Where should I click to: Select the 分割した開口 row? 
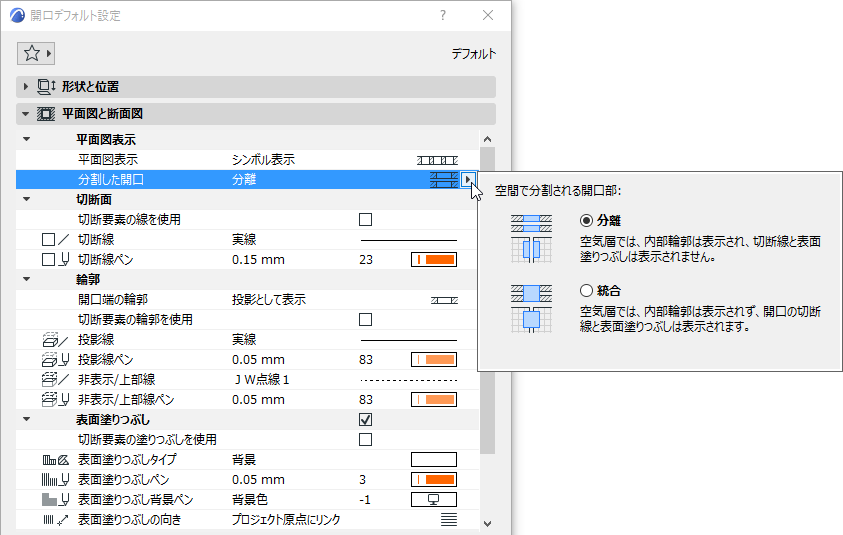(247, 180)
